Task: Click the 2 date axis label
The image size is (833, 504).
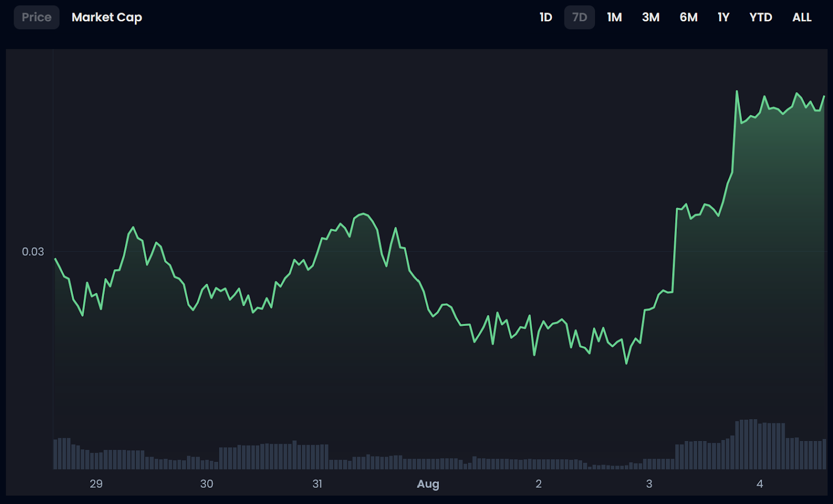Action: (x=538, y=484)
